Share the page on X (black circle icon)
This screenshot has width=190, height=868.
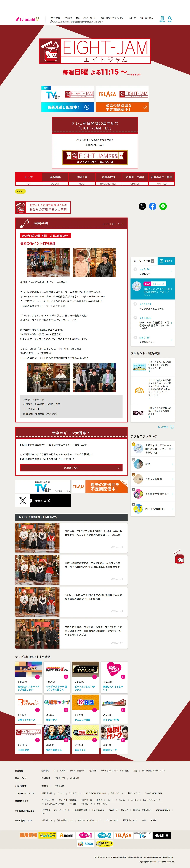[142, 206]
